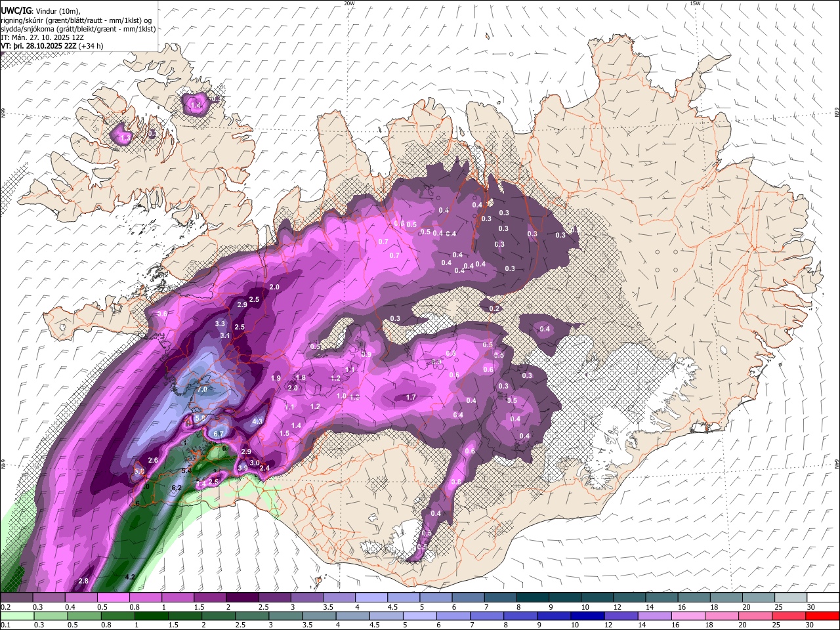
Task: Click the 2.8 value near the map's bottom edge
Action: coord(83,581)
